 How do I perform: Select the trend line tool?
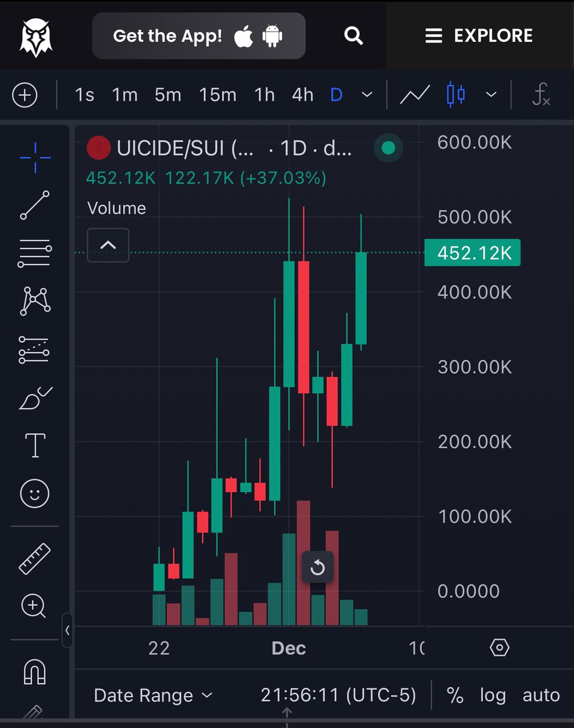(35, 204)
